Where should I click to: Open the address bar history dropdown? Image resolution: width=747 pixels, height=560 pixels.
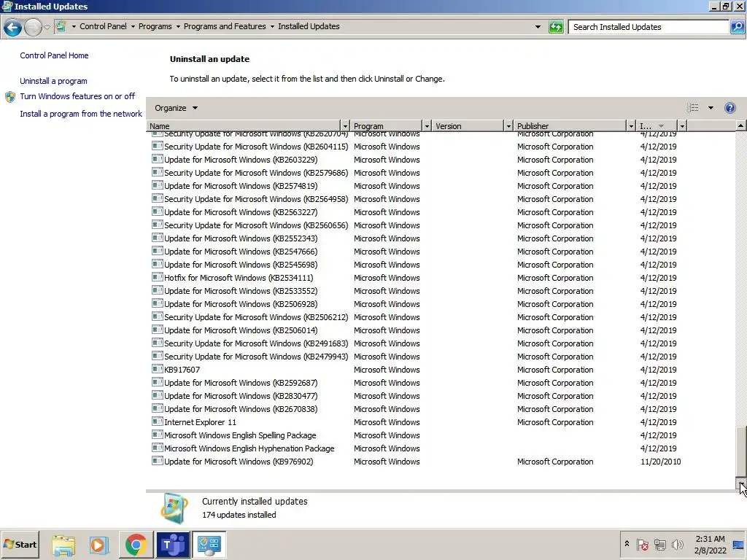pyautogui.click(x=538, y=27)
